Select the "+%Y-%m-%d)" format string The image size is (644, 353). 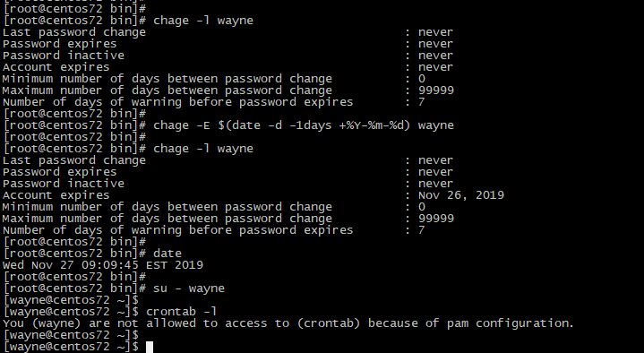coord(374,125)
